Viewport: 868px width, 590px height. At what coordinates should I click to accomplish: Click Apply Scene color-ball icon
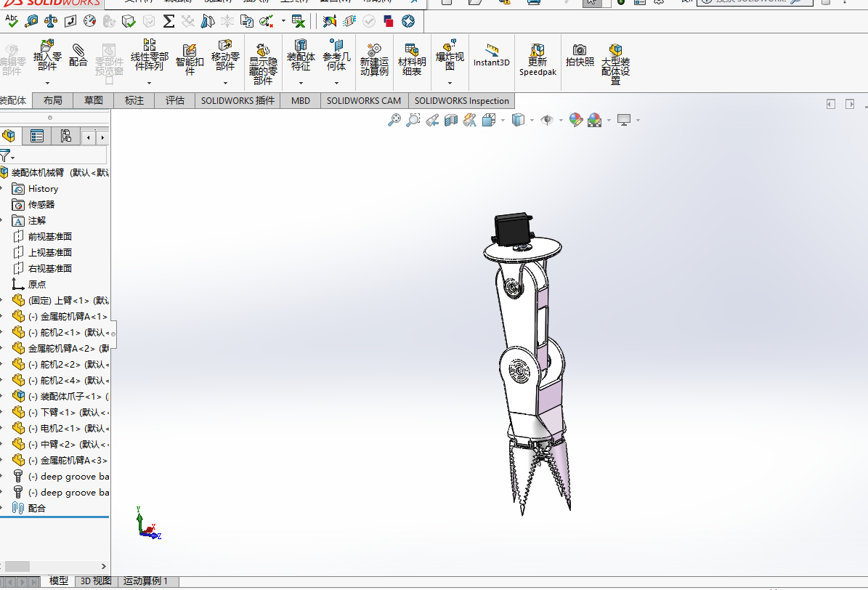click(x=595, y=120)
